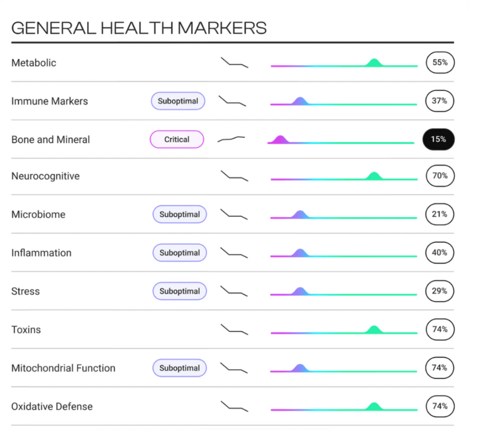
Task: Click the Metabolic trend sparkline icon
Action: [x=234, y=63]
